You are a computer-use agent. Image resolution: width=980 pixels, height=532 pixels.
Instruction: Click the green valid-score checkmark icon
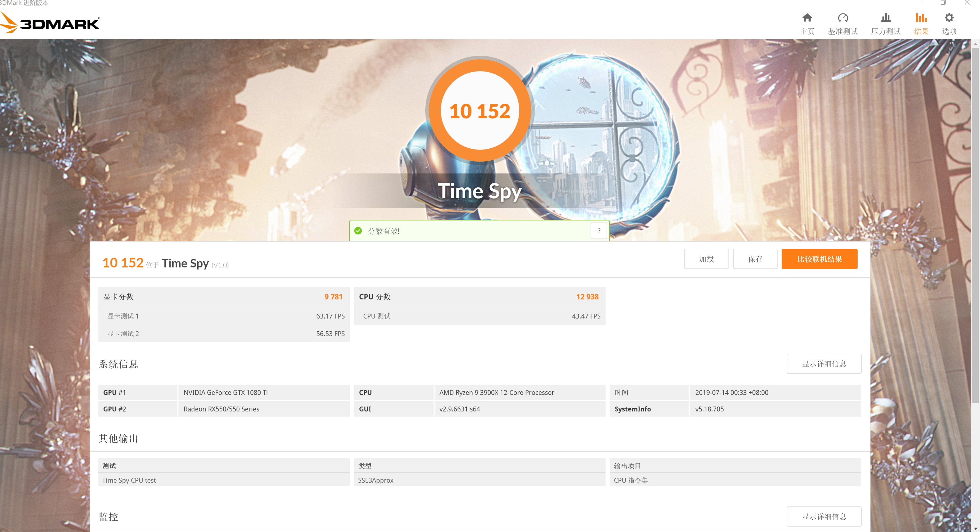click(x=358, y=231)
